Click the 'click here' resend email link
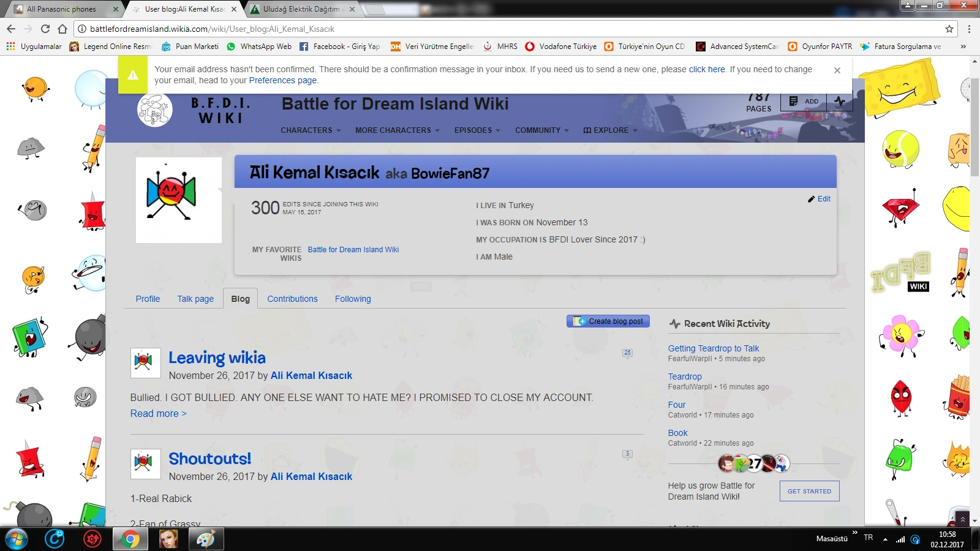This screenshot has width=980, height=551. [707, 69]
